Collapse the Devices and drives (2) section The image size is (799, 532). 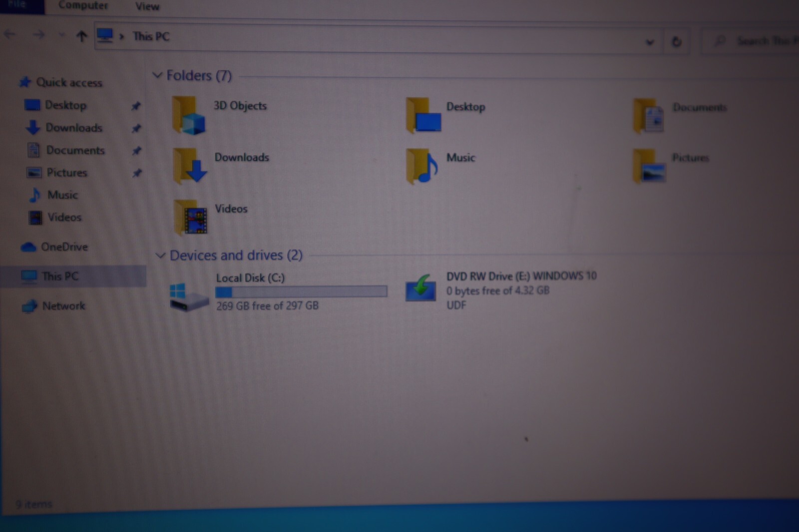pyautogui.click(x=160, y=256)
